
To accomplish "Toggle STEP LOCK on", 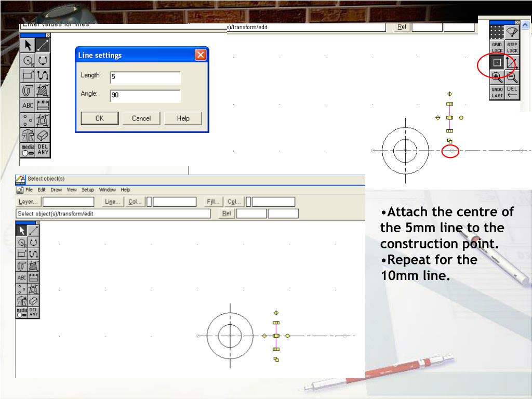I will click(x=512, y=47).
